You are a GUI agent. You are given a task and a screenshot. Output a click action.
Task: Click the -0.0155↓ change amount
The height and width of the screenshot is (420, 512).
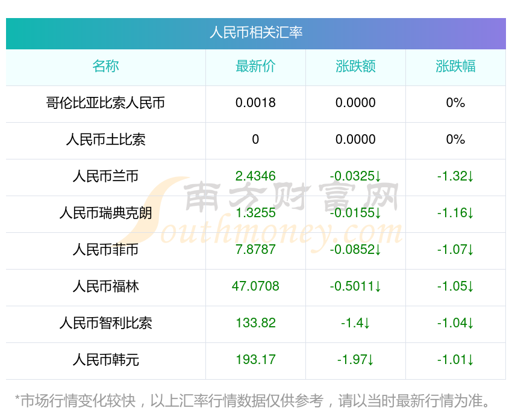[x=355, y=213]
